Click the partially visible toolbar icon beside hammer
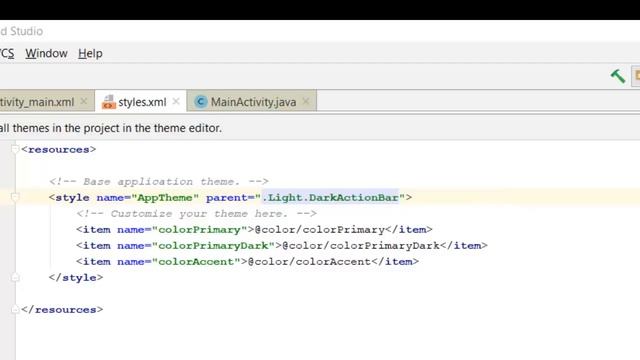 (636, 76)
